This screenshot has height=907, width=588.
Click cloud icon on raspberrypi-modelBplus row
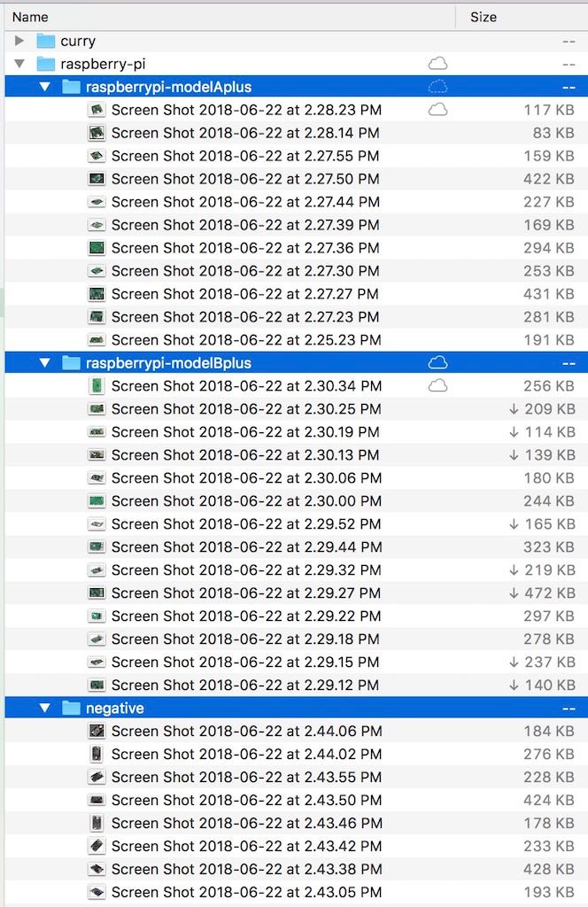[x=437, y=362]
